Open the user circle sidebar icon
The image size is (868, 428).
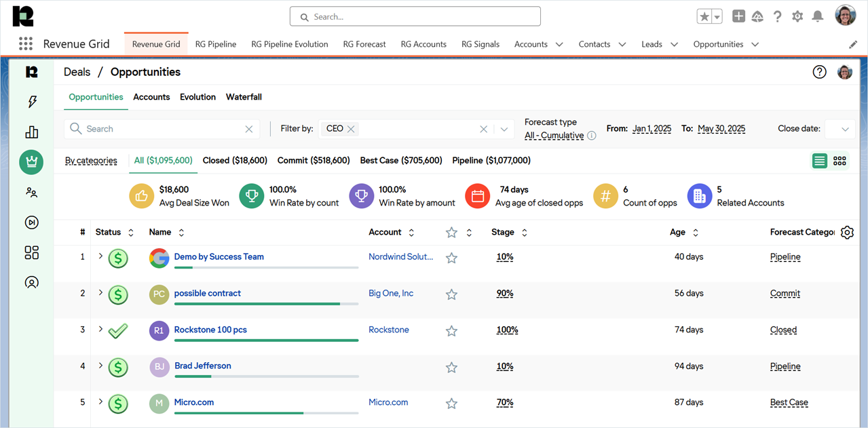(x=31, y=282)
